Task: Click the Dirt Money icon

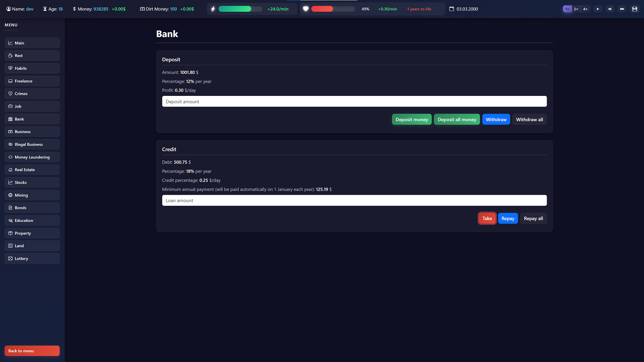Action: pyautogui.click(x=142, y=9)
